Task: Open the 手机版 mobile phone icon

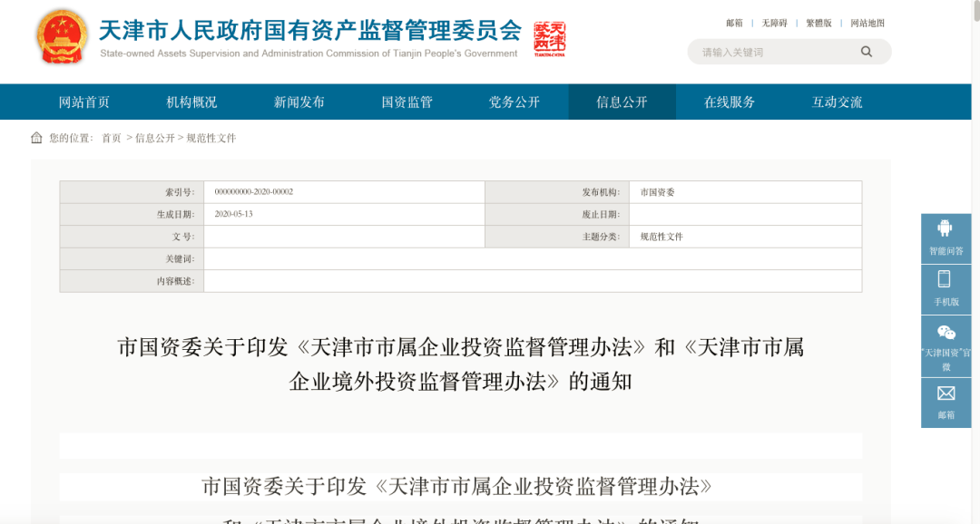Action: tap(946, 280)
